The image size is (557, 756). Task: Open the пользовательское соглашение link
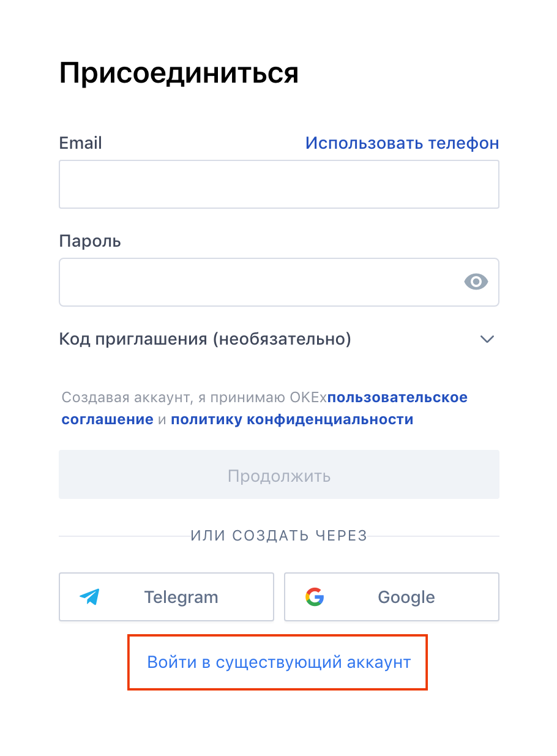(264, 408)
